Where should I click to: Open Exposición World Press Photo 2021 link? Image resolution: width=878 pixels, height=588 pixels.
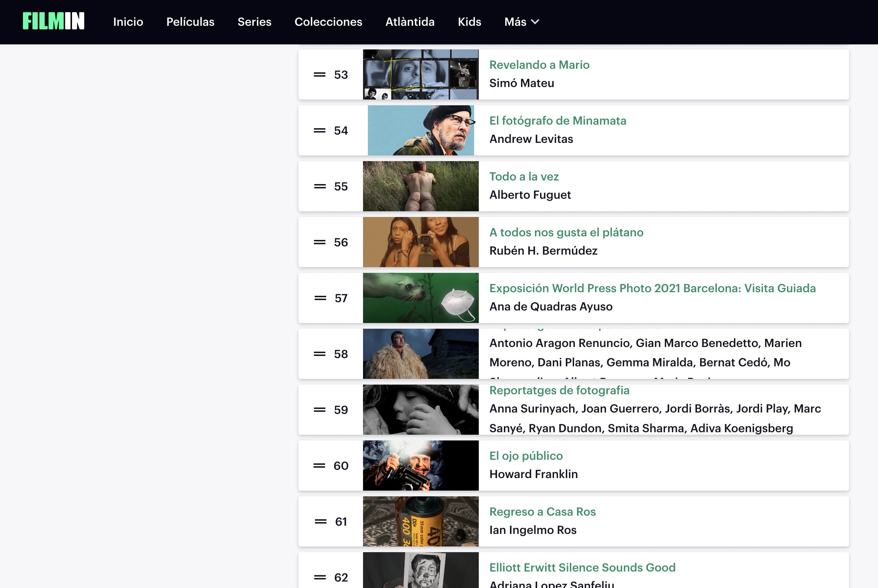652,288
